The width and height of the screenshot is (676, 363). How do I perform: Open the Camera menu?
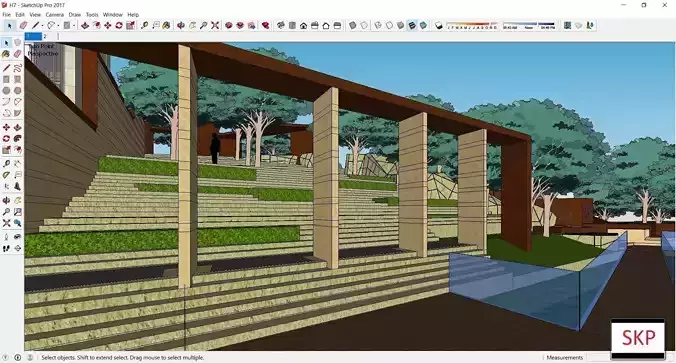[x=55, y=14]
